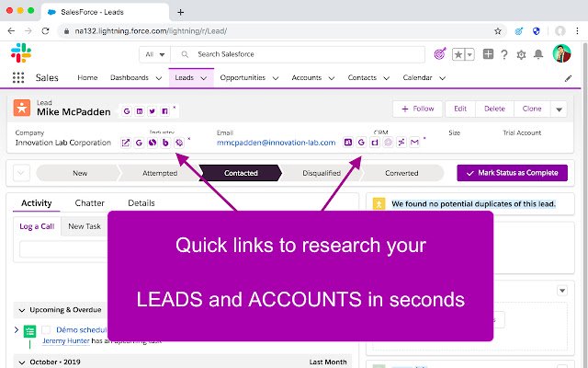The image size is (588, 368).
Task: Collapse the Upcoming & Overdue section
Action: click(22, 310)
